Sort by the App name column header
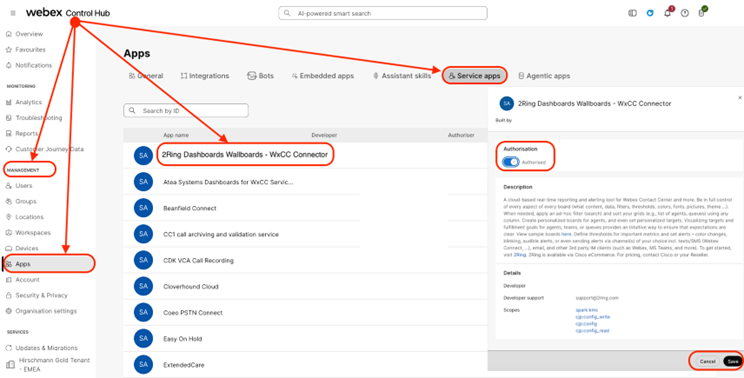 click(176, 135)
